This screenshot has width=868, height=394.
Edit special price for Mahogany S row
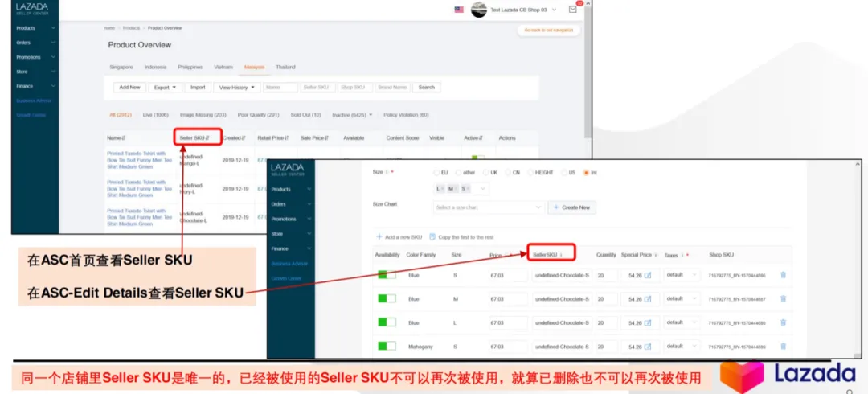648,347
